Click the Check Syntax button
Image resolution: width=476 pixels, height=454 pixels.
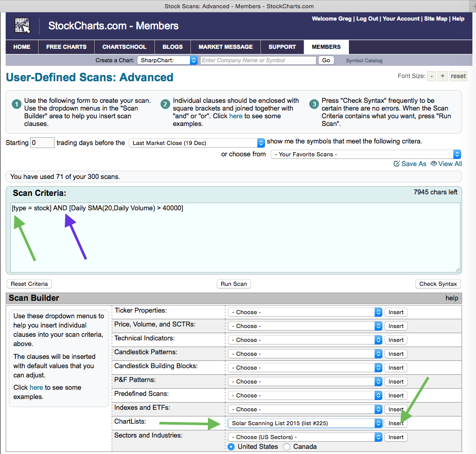pos(438,284)
